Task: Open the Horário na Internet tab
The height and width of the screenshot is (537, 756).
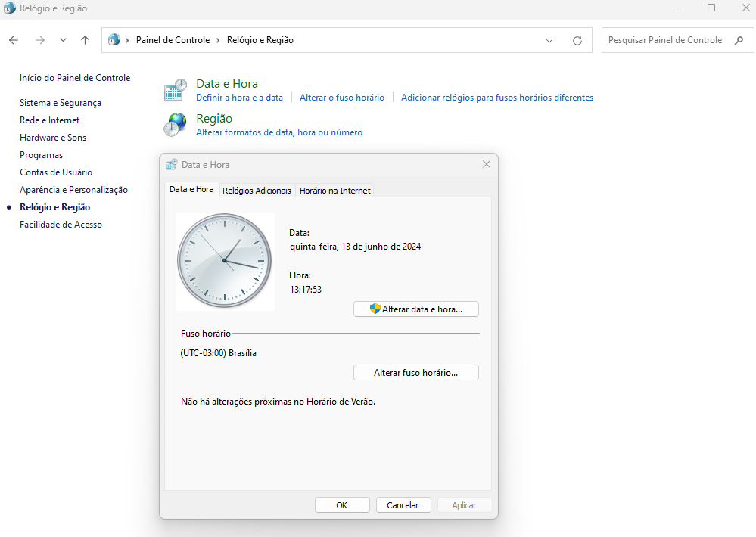Action: click(x=334, y=191)
